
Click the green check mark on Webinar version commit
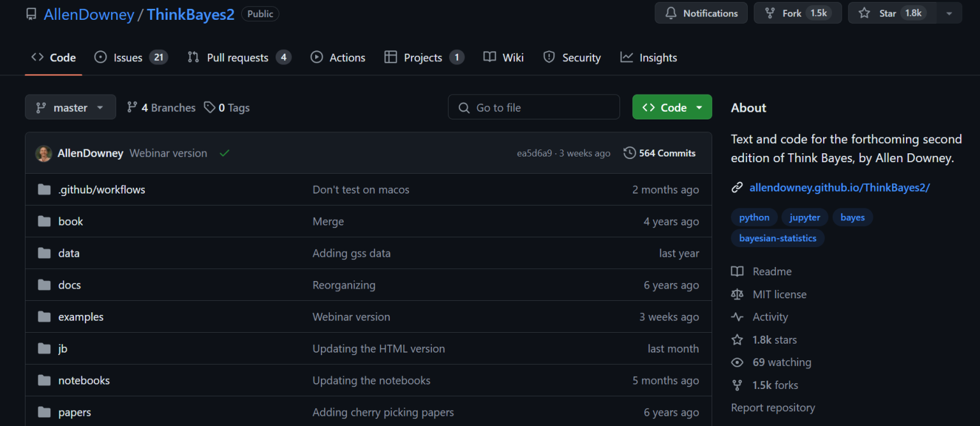(224, 153)
